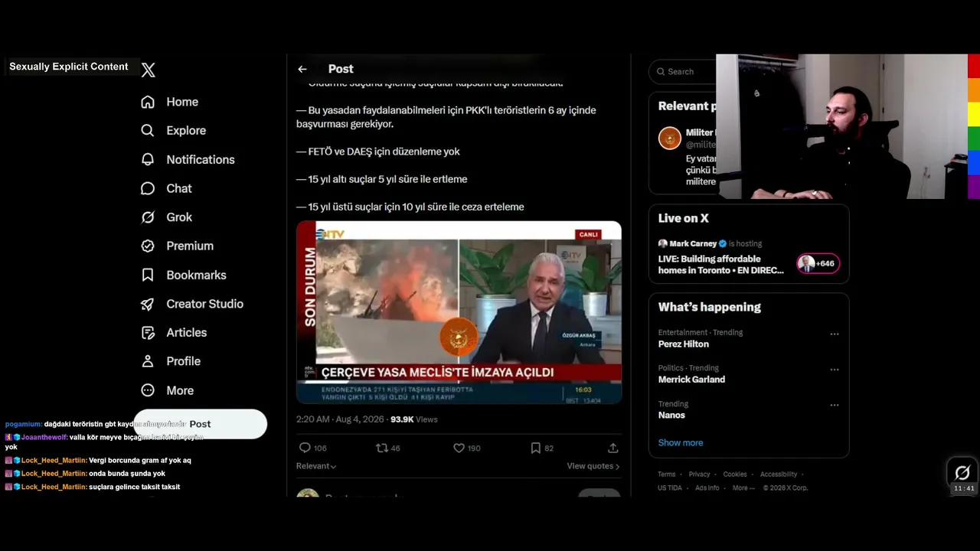
Task: Play the NTV news video thumbnail
Action: tap(459, 312)
